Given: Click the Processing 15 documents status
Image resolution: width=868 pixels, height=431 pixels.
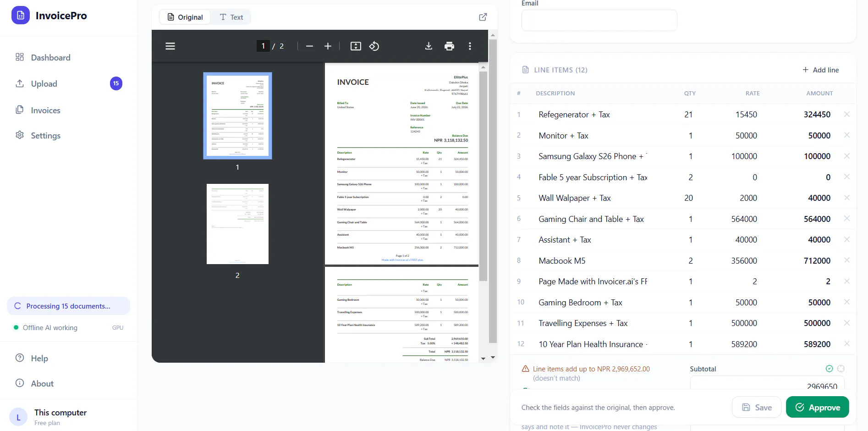Looking at the screenshot, I should [x=69, y=306].
